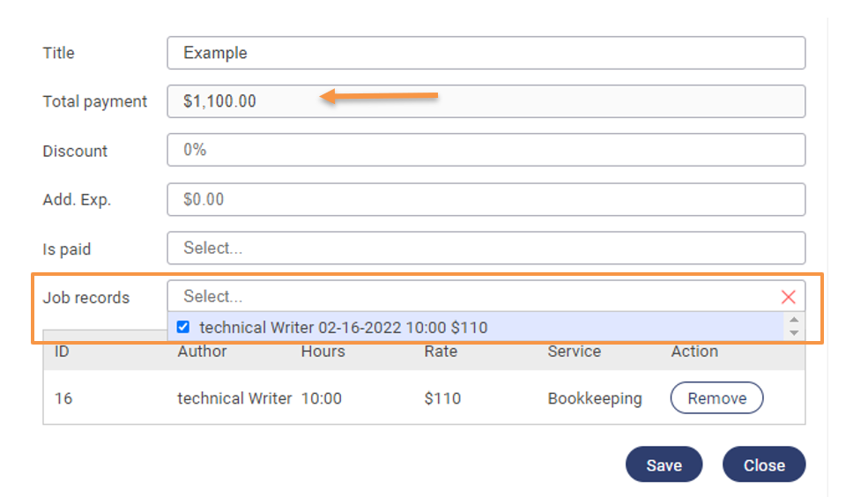
Task: Focus the Title input field
Action: tap(486, 53)
